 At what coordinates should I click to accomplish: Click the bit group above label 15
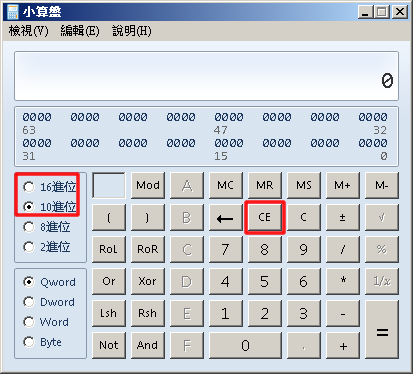point(229,143)
